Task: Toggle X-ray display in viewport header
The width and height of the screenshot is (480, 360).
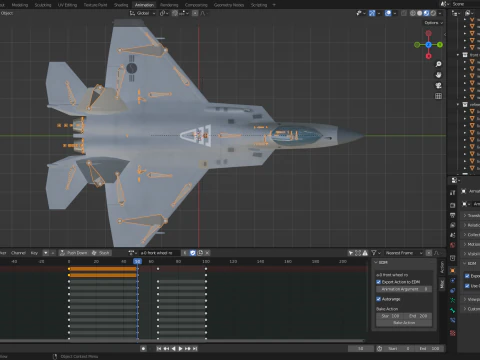Action: 404,13
